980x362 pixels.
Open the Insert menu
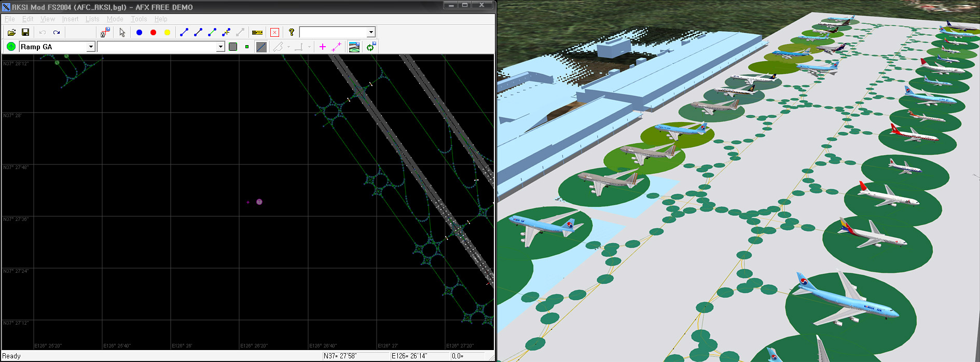[70, 19]
